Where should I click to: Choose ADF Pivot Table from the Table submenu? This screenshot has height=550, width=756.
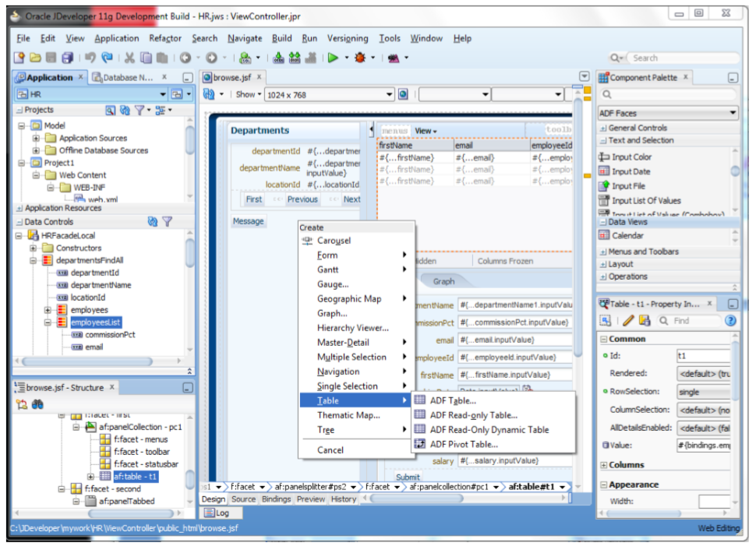click(466, 446)
